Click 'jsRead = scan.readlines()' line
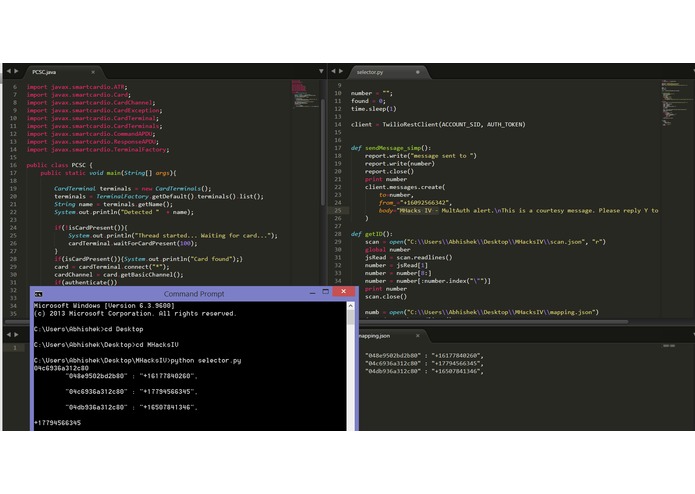The height and width of the screenshot is (494, 695). 409,257
